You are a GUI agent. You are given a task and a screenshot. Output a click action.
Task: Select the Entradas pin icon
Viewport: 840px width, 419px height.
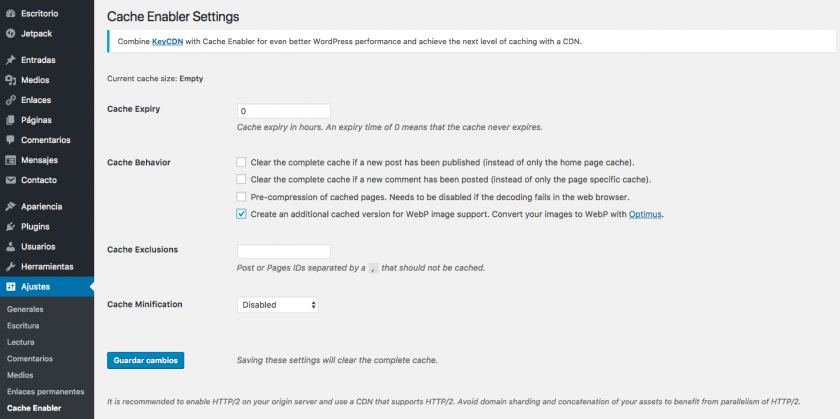(10, 60)
